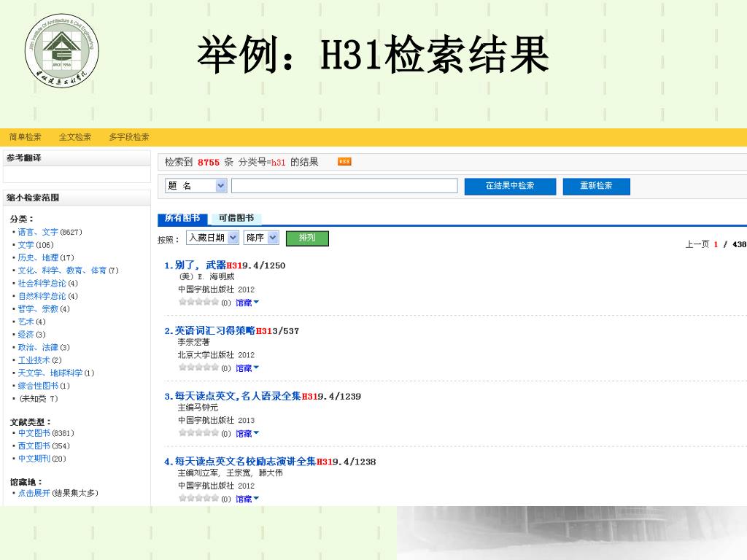
Task: Open book title 每天读点英文,名人语录全集
Action: click(238, 396)
